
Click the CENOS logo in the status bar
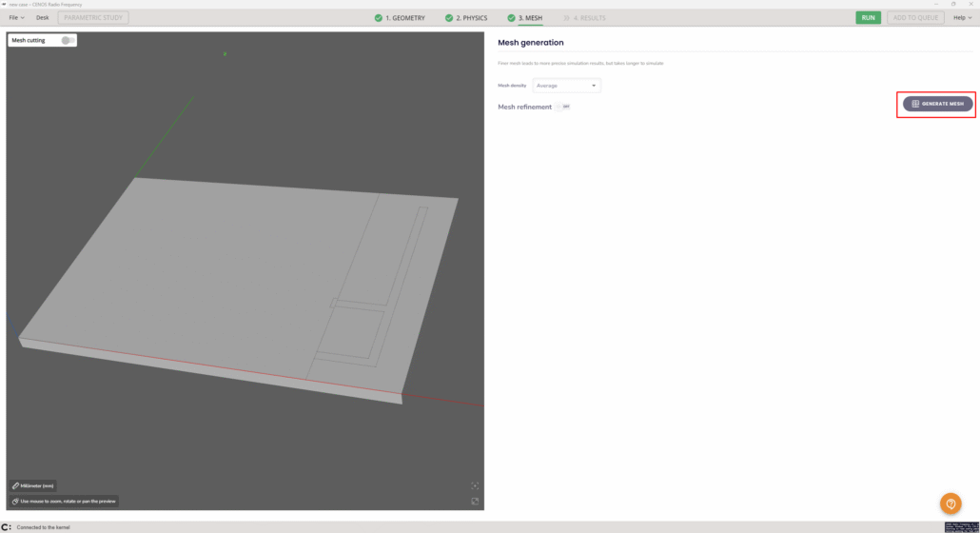[x=7, y=527]
